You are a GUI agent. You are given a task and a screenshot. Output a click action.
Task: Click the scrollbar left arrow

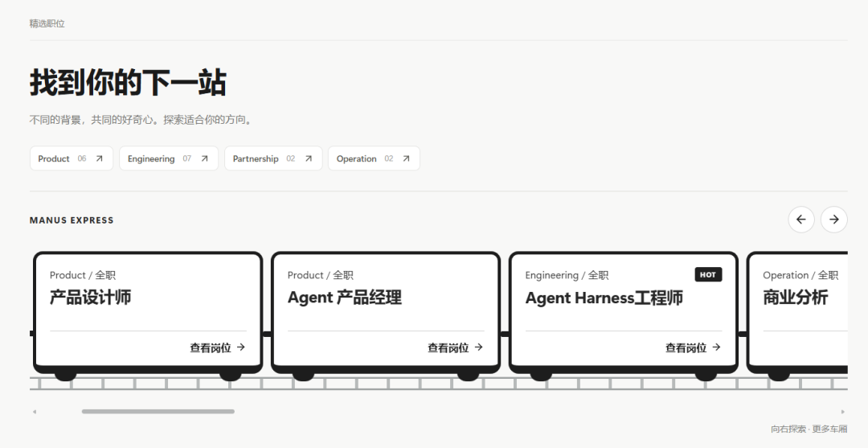(x=35, y=412)
